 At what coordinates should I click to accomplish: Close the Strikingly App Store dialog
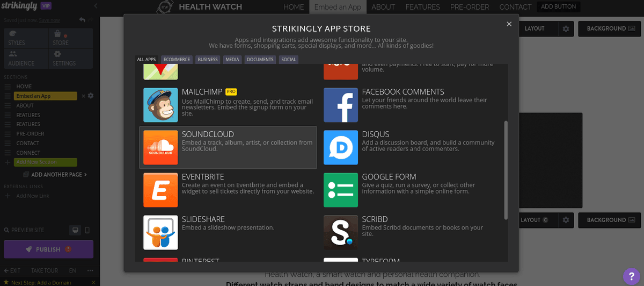[x=509, y=24]
